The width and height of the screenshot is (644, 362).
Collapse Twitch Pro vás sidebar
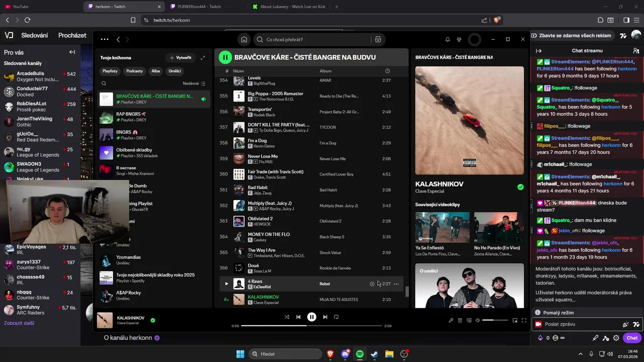72,52
